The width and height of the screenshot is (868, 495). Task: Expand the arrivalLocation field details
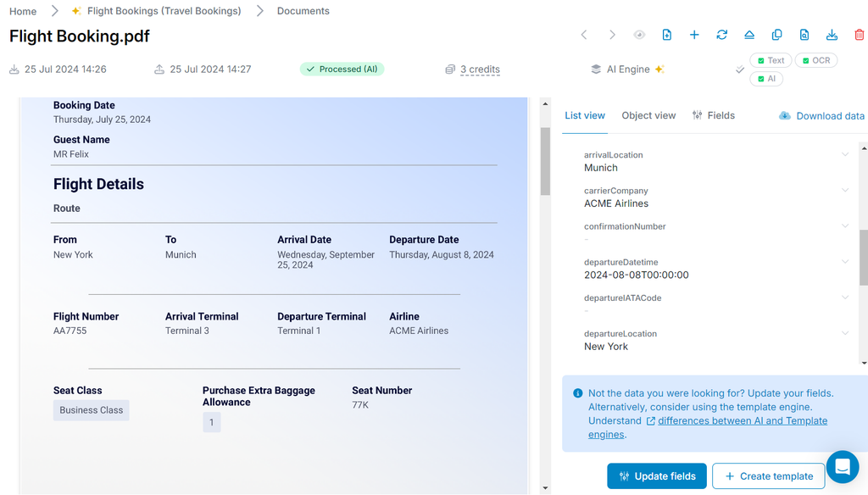point(845,155)
